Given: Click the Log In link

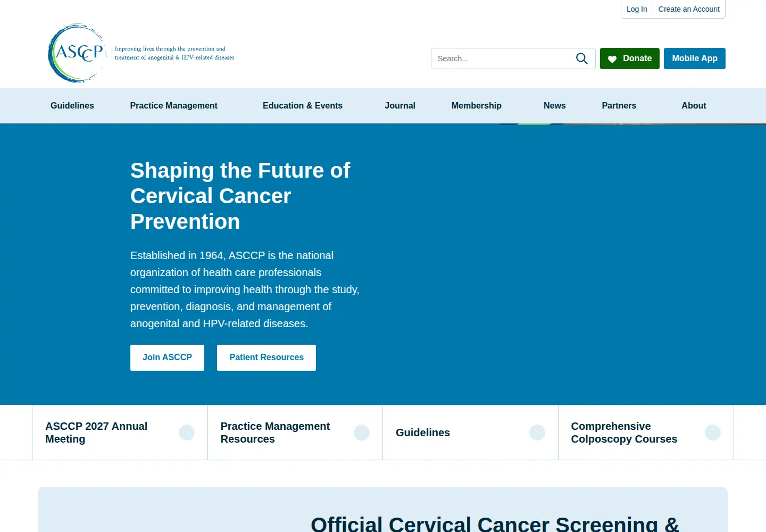Looking at the screenshot, I should point(637,9).
